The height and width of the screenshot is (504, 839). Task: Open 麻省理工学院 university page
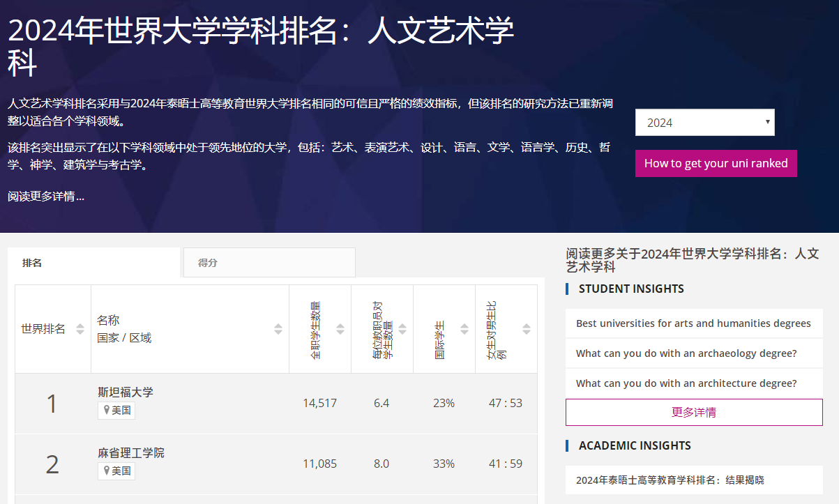point(131,453)
